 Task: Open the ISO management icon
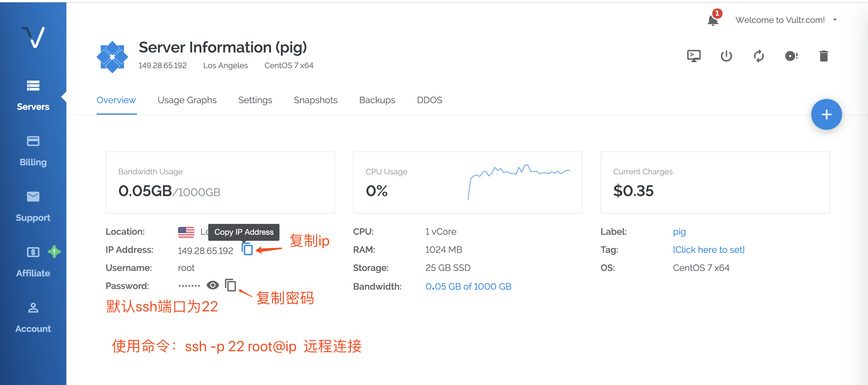791,56
